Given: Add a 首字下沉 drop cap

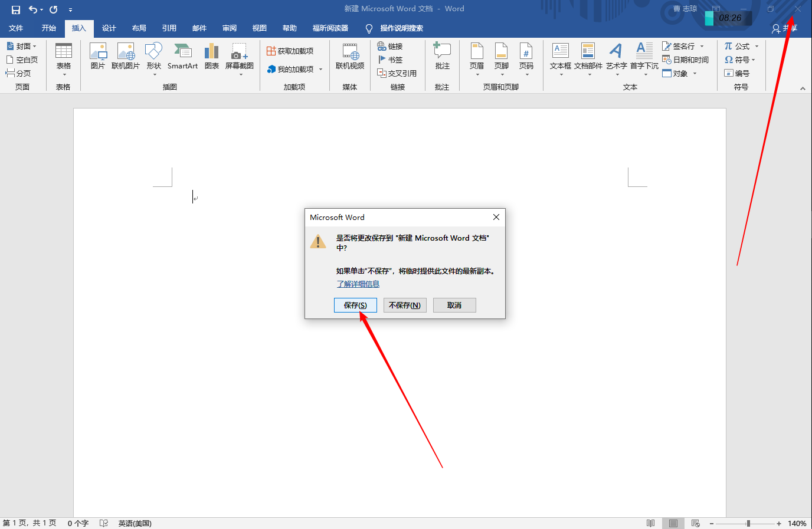Looking at the screenshot, I should click(644, 59).
